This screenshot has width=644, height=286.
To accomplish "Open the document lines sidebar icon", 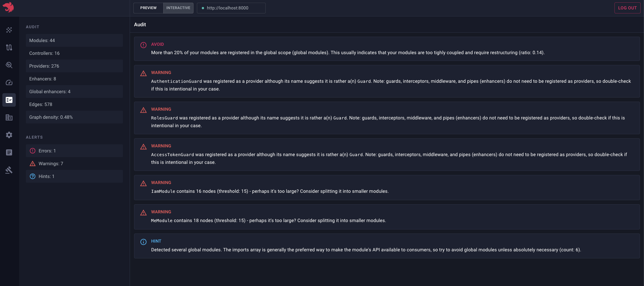I will (x=9, y=152).
